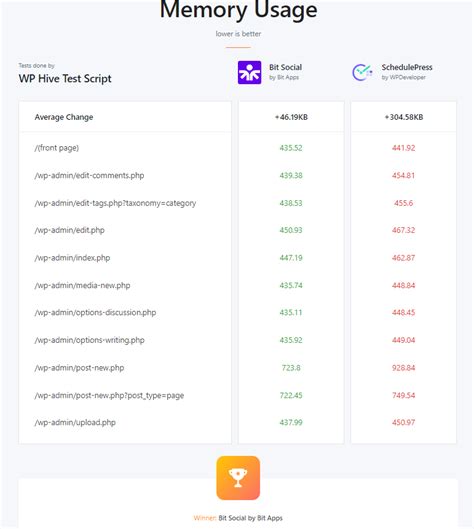Click the /wp-admin/upload.php row label
Screen dimensions: 474x529
75,422
